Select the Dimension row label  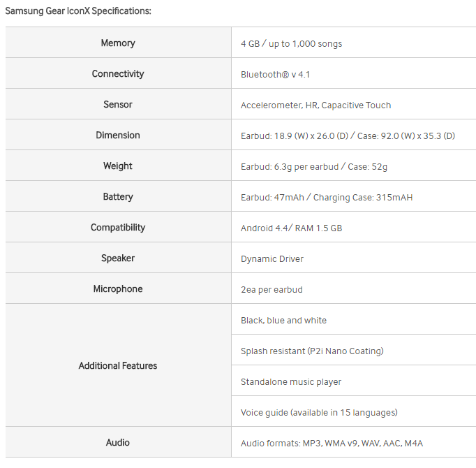(x=118, y=136)
